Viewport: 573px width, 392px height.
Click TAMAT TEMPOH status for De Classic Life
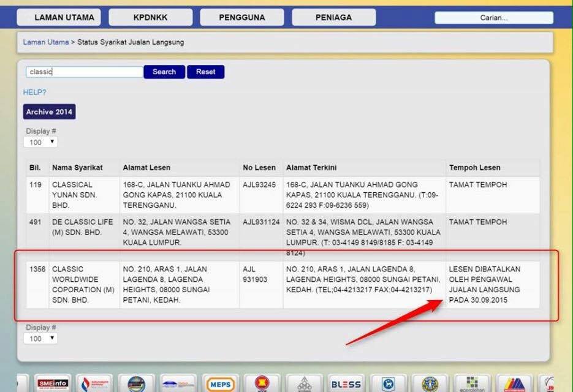[478, 222]
